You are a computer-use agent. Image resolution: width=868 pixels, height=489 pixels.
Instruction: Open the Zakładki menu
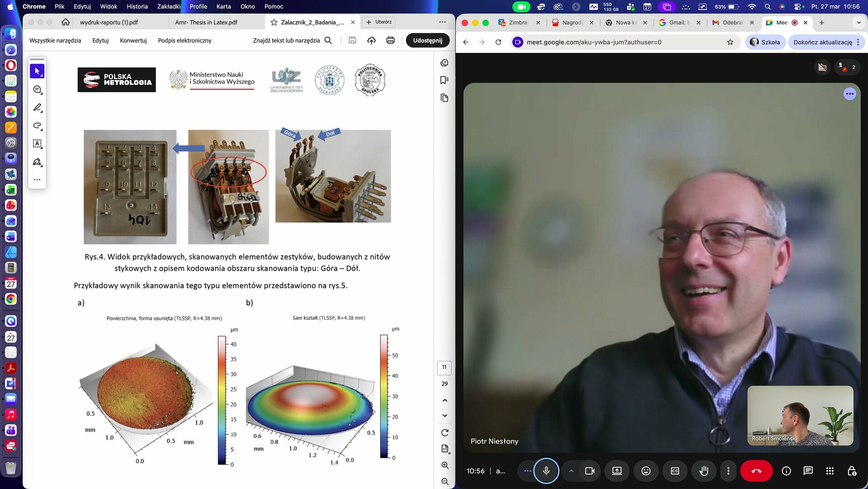[x=169, y=6]
